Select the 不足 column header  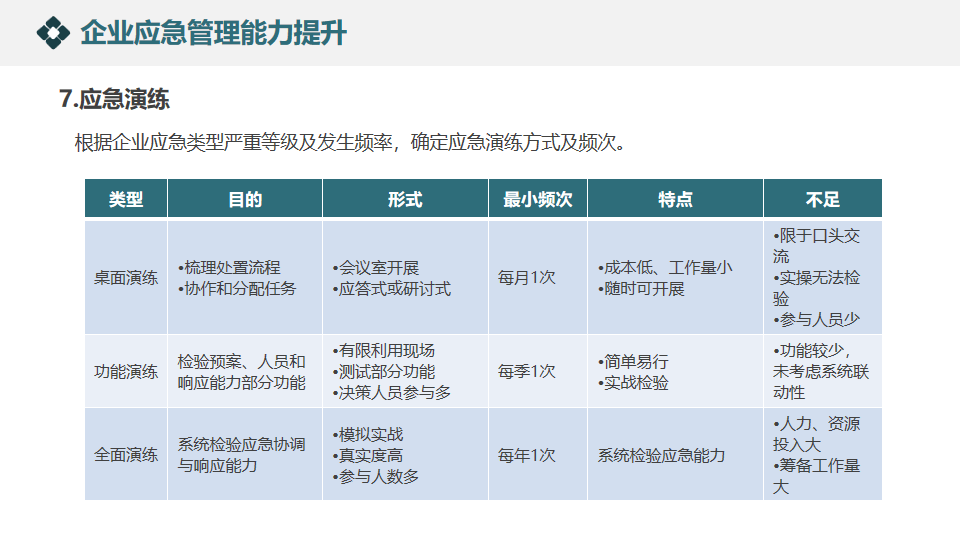pyautogui.click(x=823, y=198)
